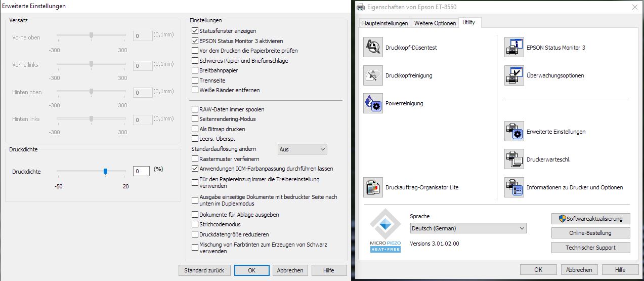
Task: Open Druckauftrag-Organisator Lite icon
Action: 373,187
